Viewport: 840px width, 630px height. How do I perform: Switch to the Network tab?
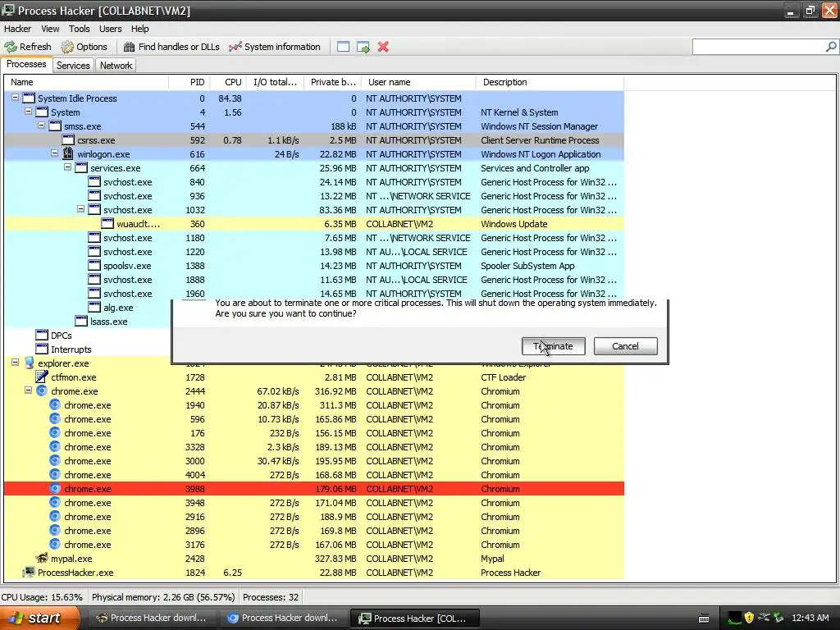[x=116, y=66]
